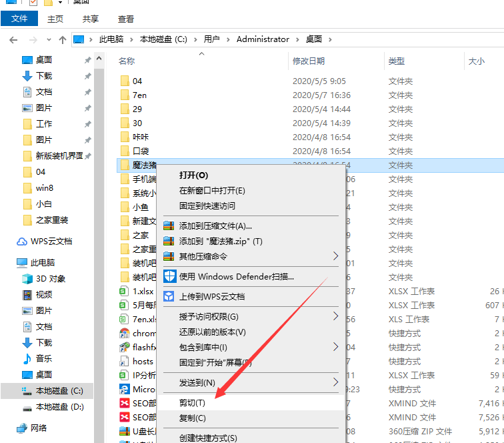Select 本地磁盘 (D:) in navigation pane

coord(60,407)
